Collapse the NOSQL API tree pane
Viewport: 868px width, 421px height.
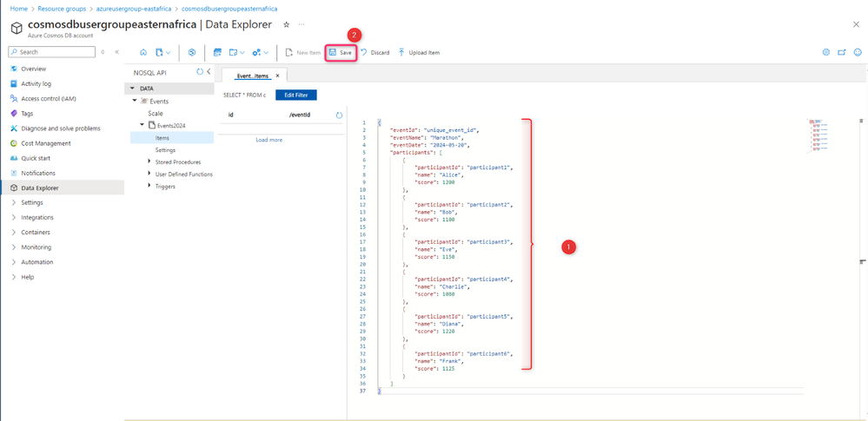tap(209, 72)
